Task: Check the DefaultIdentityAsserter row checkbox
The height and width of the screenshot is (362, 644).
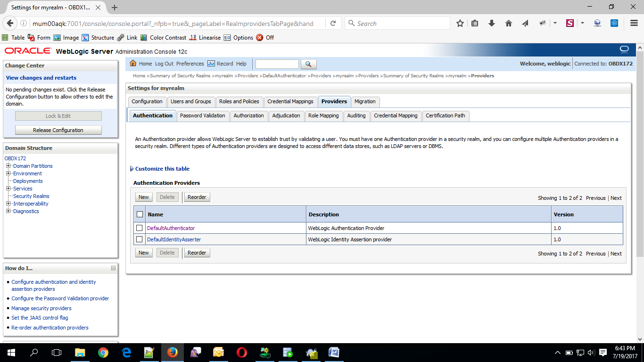Action: [x=139, y=239]
